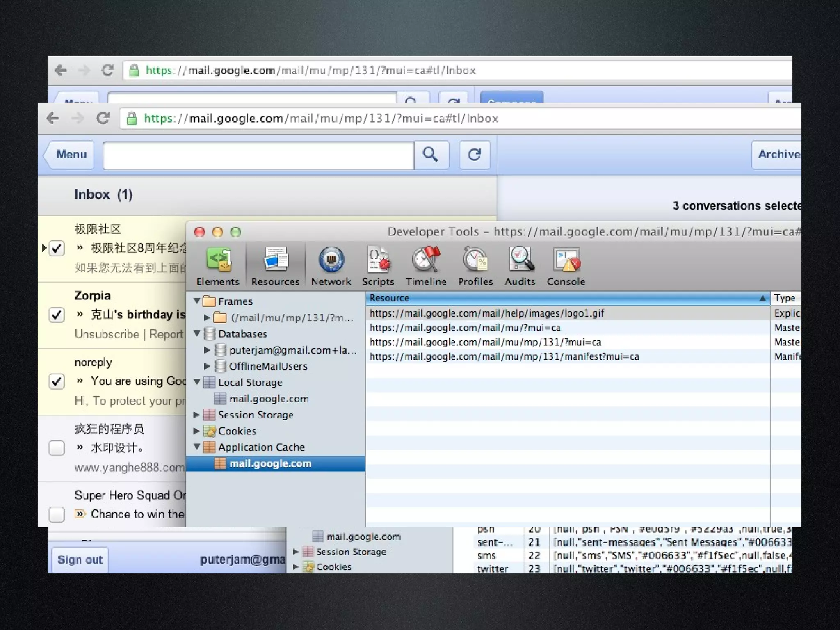Click the sort arrow in Resource column header
840x630 pixels.
[x=762, y=298]
